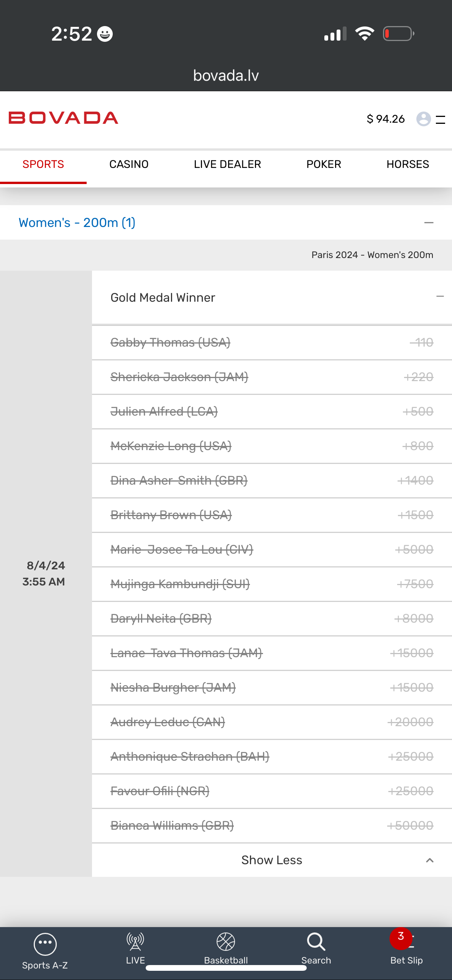Screen dimensions: 452x980
Task: Select Gabby Thomas (USA) -110 odds
Action: tap(422, 342)
